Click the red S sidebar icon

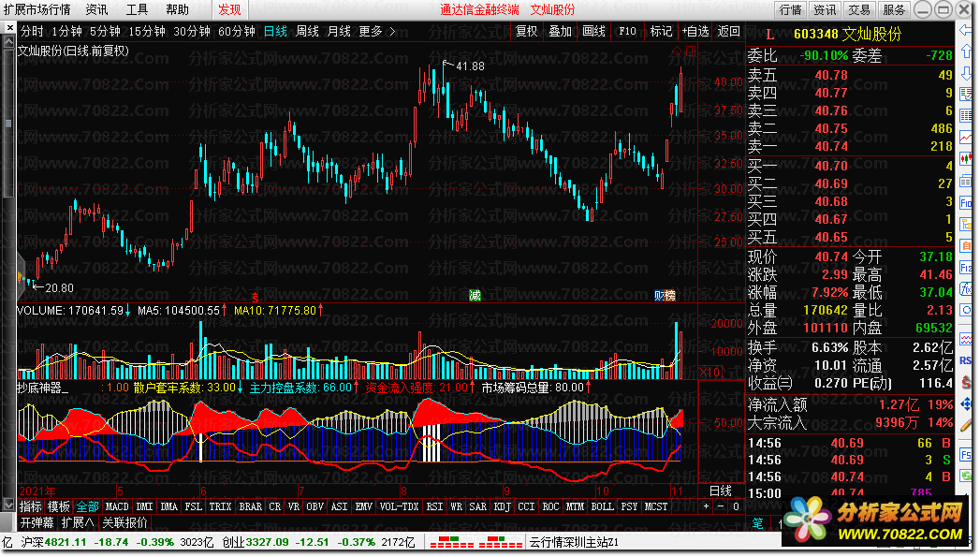pos(966,382)
